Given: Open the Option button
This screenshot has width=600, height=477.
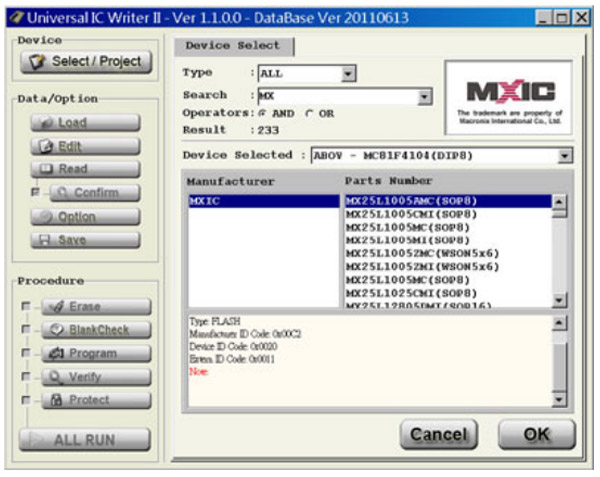Looking at the screenshot, I should coord(85,217).
